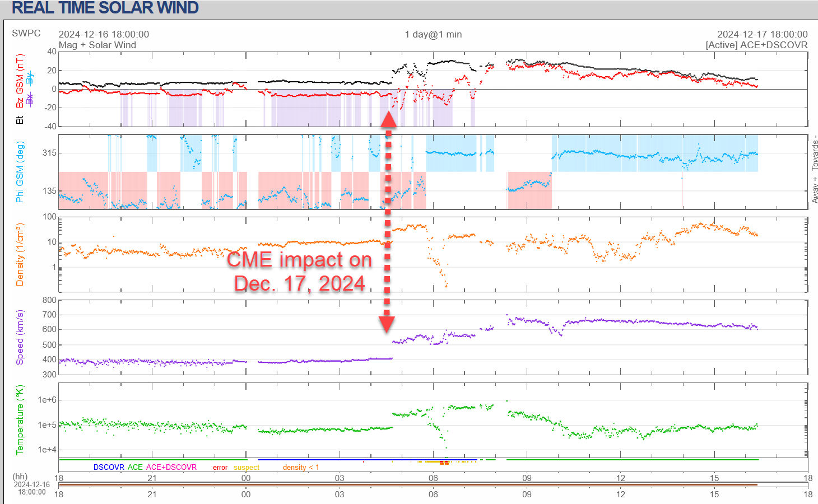Enable the struck-through Bx series label
This screenshot has width=818, height=504.
29,100
